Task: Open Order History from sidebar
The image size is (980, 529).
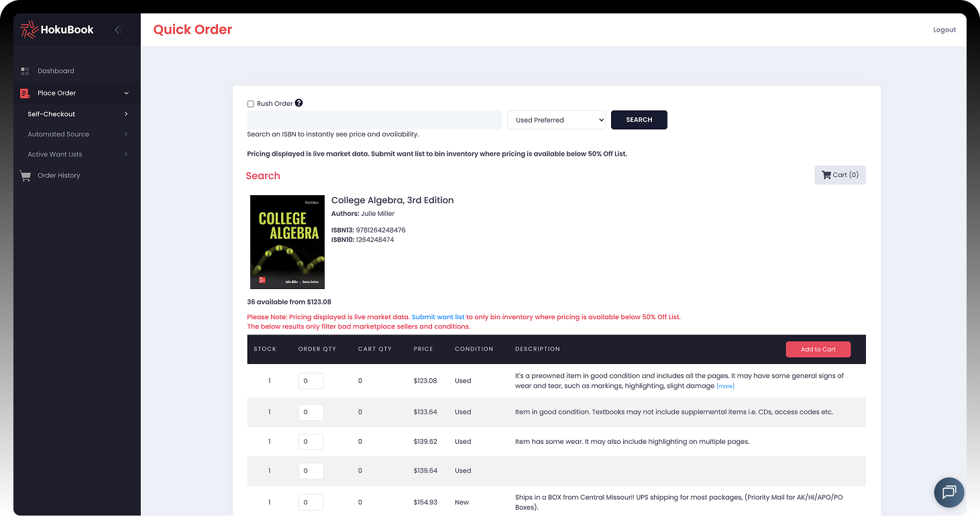Action: click(59, 176)
